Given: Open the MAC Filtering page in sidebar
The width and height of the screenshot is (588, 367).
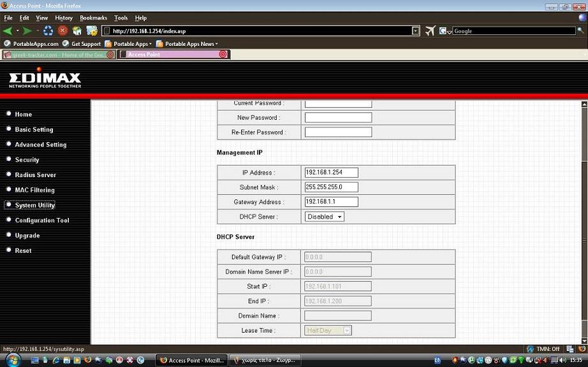Looking at the screenshot, I should [x=34, y=190].
